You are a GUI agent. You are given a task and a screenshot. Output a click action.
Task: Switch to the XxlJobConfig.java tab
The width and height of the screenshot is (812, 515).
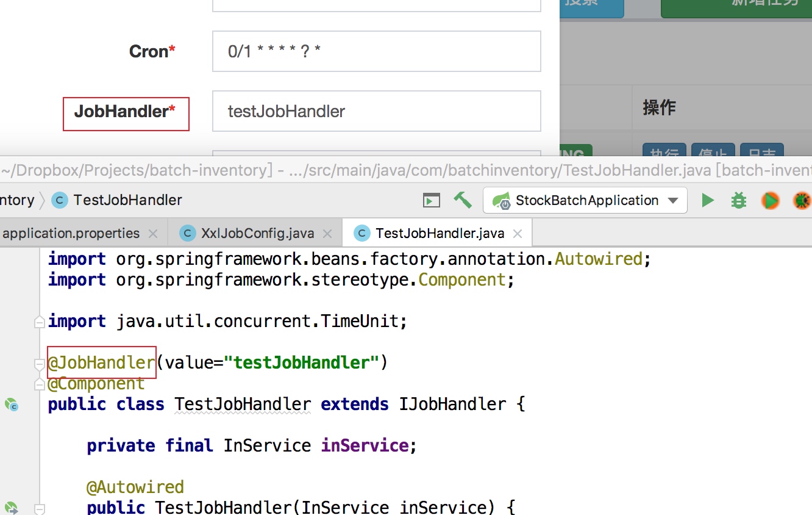(251, 233)
